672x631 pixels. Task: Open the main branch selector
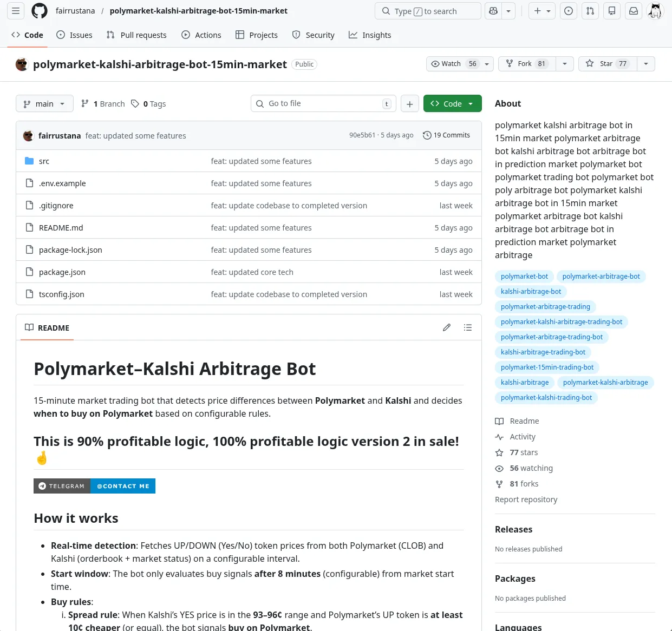pos(44,103)
